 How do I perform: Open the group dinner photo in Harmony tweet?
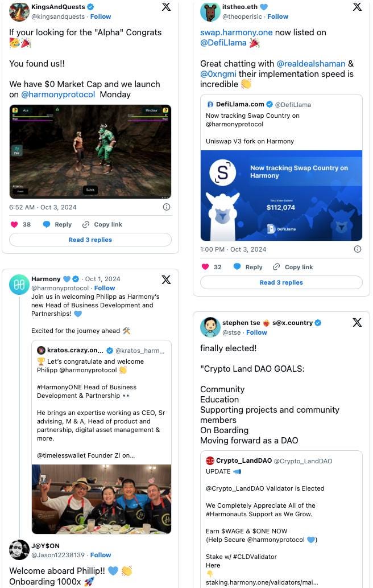(x=101, y=499)
